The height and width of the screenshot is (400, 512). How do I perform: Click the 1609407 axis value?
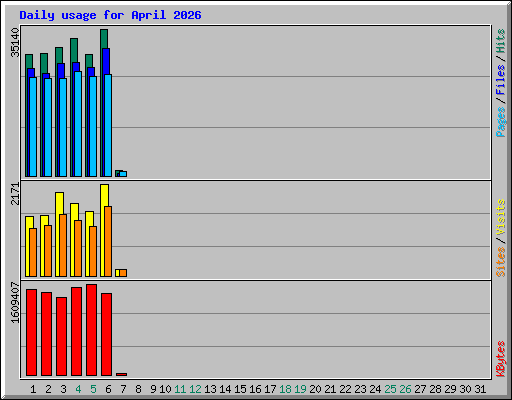[15, 303]
